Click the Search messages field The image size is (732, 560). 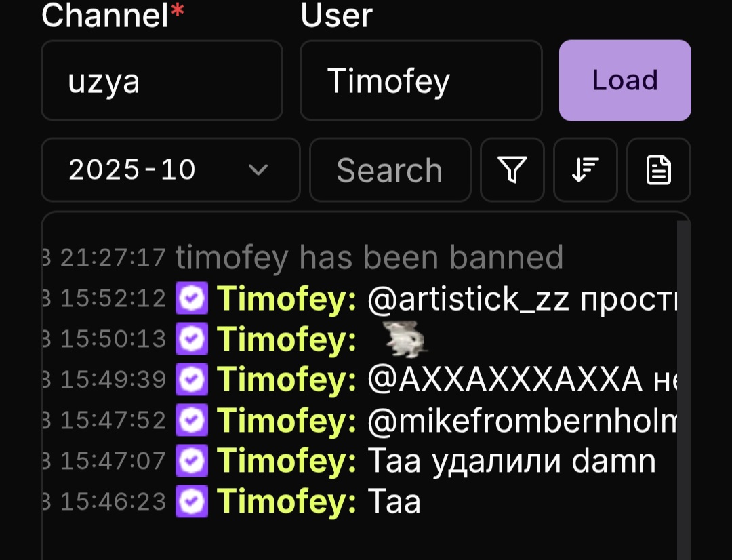click(390, 170)
